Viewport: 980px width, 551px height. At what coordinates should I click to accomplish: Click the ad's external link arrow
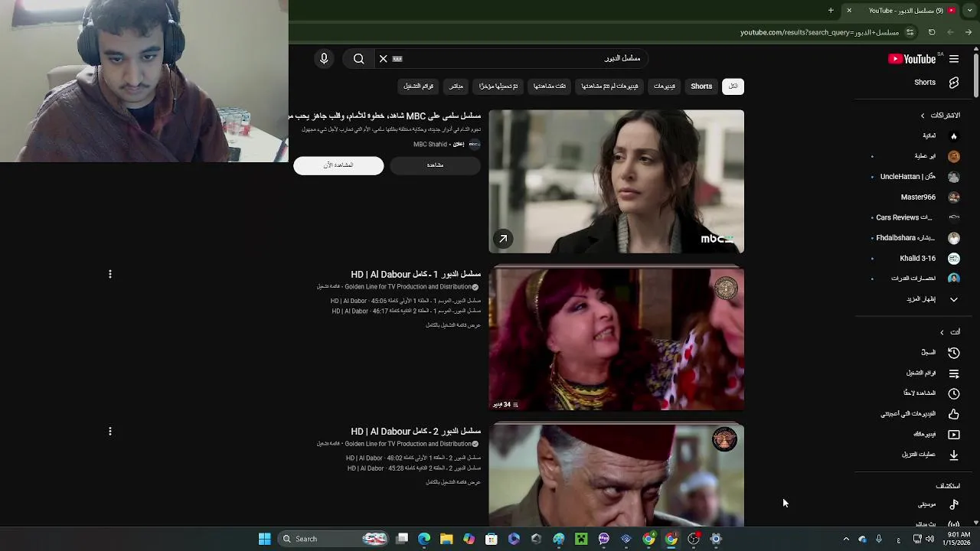pyautogui.click(x=503, y=239)
